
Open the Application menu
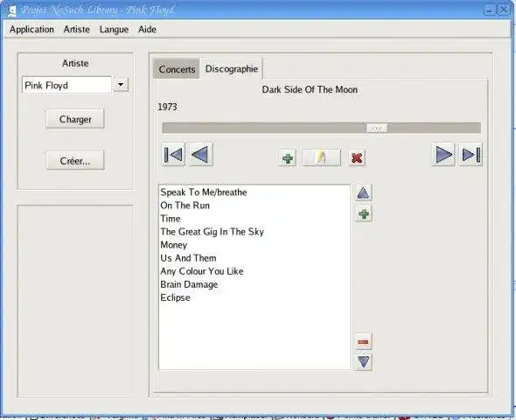31,29
